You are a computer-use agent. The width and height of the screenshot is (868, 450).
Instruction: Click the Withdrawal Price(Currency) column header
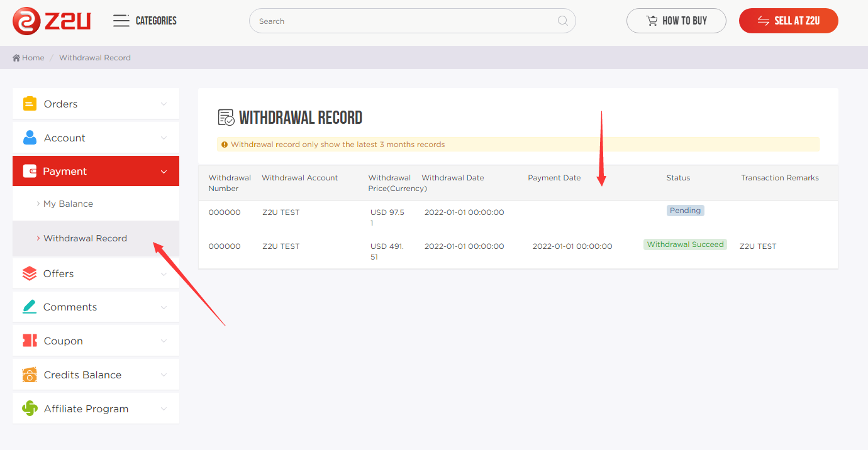pos(398,183)
